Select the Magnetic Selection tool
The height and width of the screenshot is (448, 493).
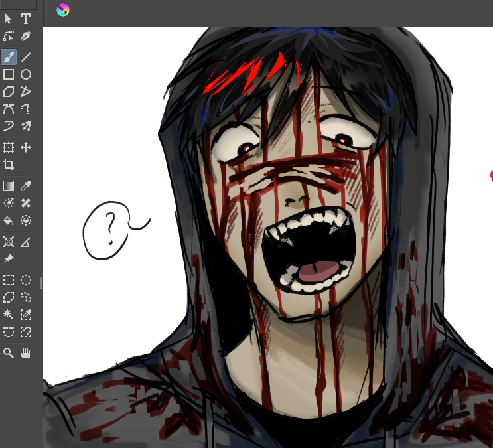(x=26, y=332)
